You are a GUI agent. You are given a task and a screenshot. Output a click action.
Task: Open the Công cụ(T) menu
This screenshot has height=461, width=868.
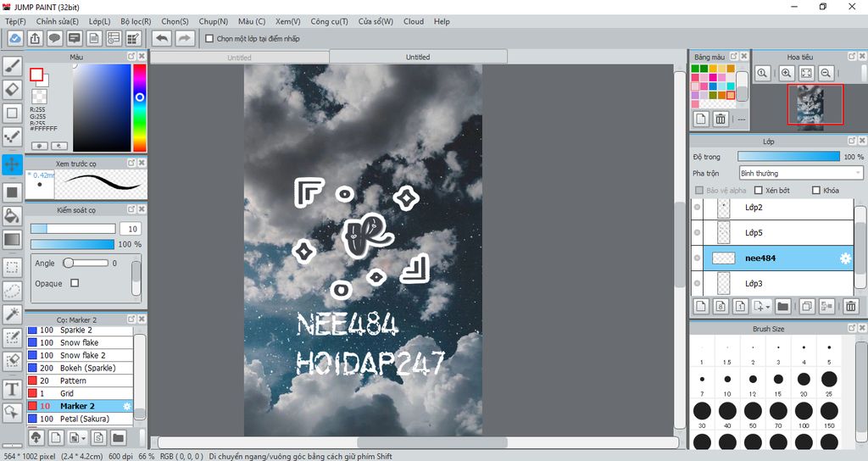pyautogui.click(x=330, y=21)
